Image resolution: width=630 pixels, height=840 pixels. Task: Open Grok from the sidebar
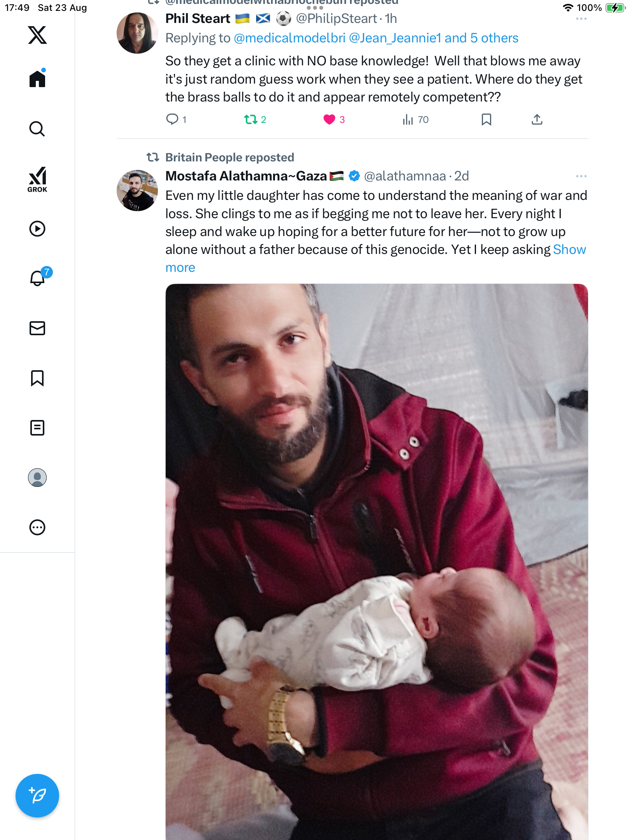(x=37, y=179)
